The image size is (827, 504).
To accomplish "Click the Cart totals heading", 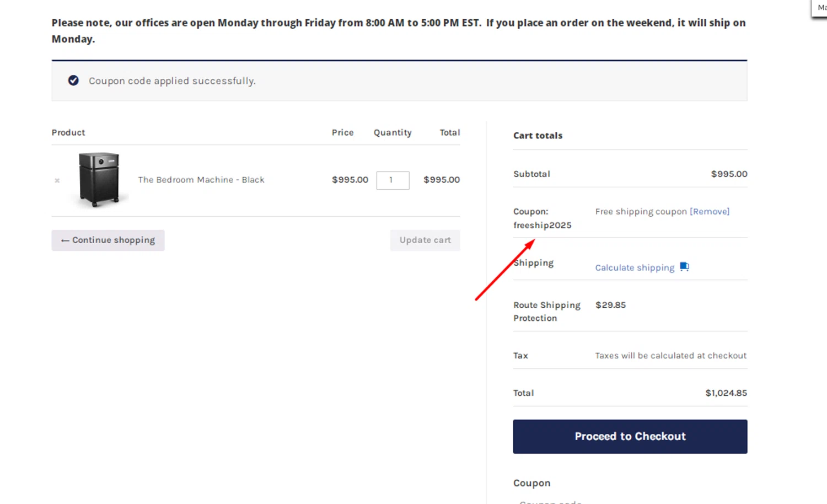I will click(538, 136).
